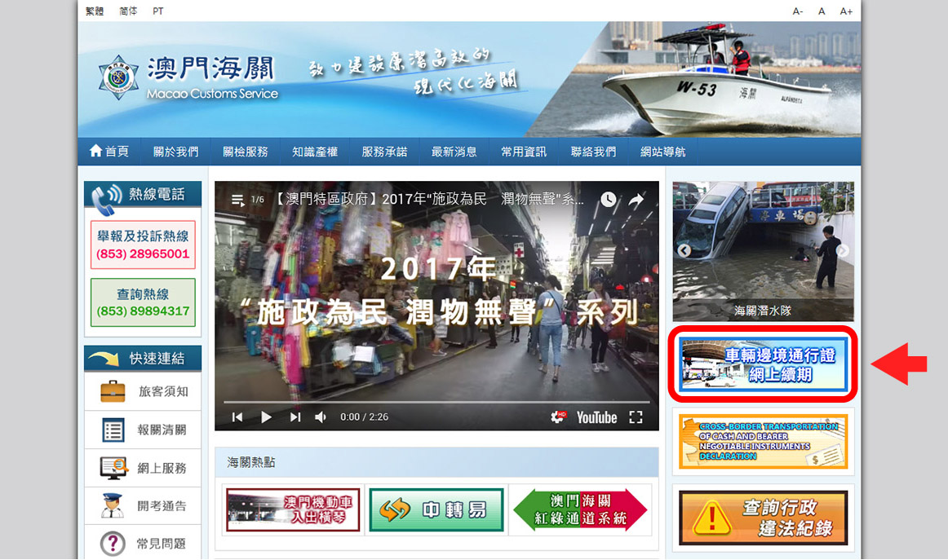This screenshot has width=948, height=560.
Task: Enter video fullscreen mode
Action: (636, 417)
